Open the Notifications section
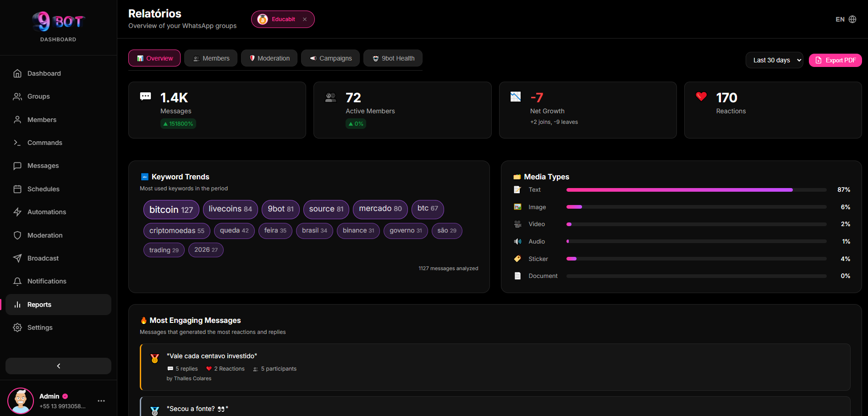The height and width of the screenshot is (416, 868). [46, 281]
